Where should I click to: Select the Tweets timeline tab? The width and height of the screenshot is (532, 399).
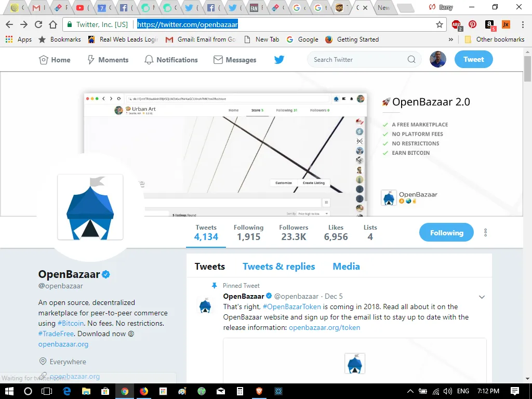pyautogui.click(x=210, y=267)
